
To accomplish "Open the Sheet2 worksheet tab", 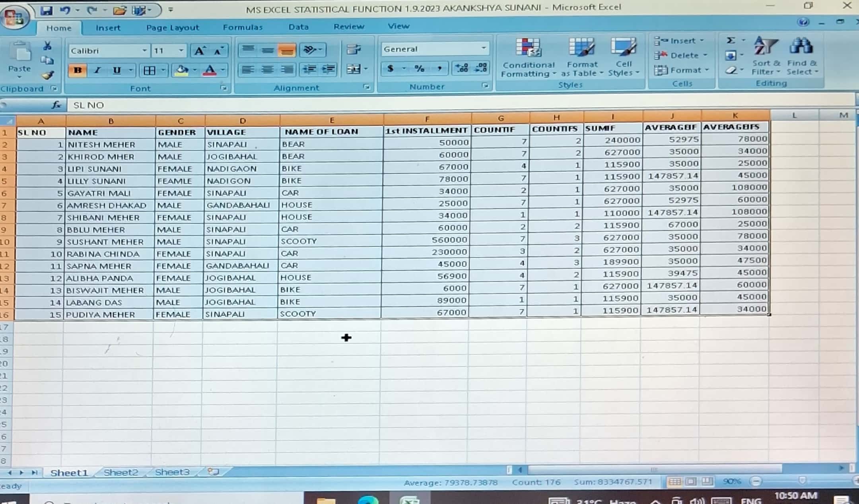I will [x=120, y=472].
